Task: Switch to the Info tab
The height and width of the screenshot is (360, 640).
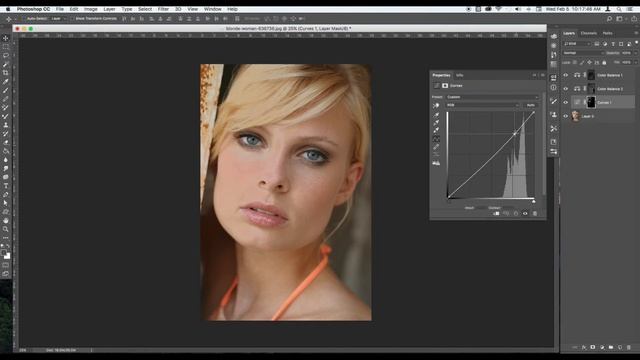Action: (x=460, y=75)
